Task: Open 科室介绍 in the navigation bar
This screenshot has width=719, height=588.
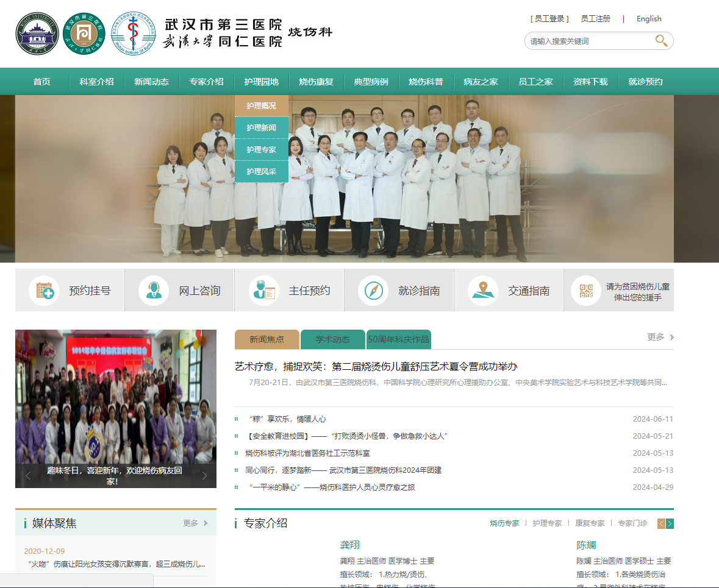Action: [97, 82]
